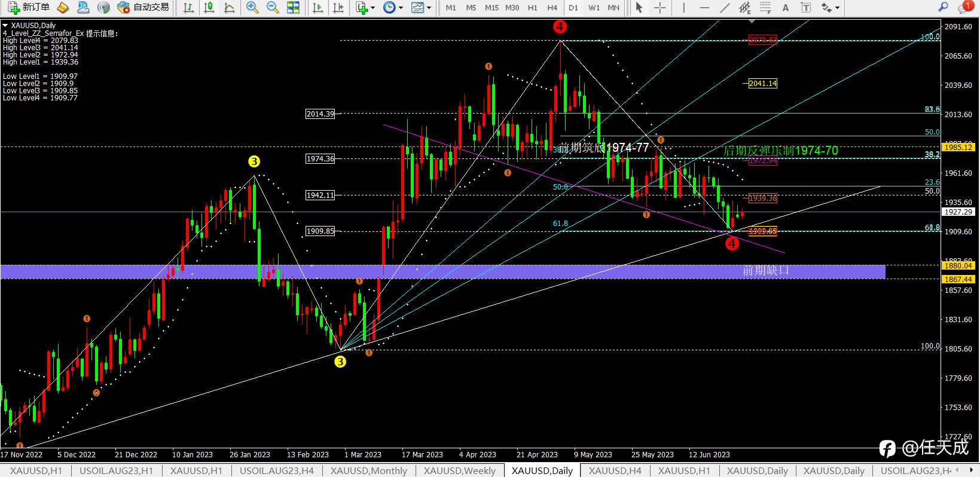Open the search magnifier icon
The image size is (980, 477).
click(944, 7)
